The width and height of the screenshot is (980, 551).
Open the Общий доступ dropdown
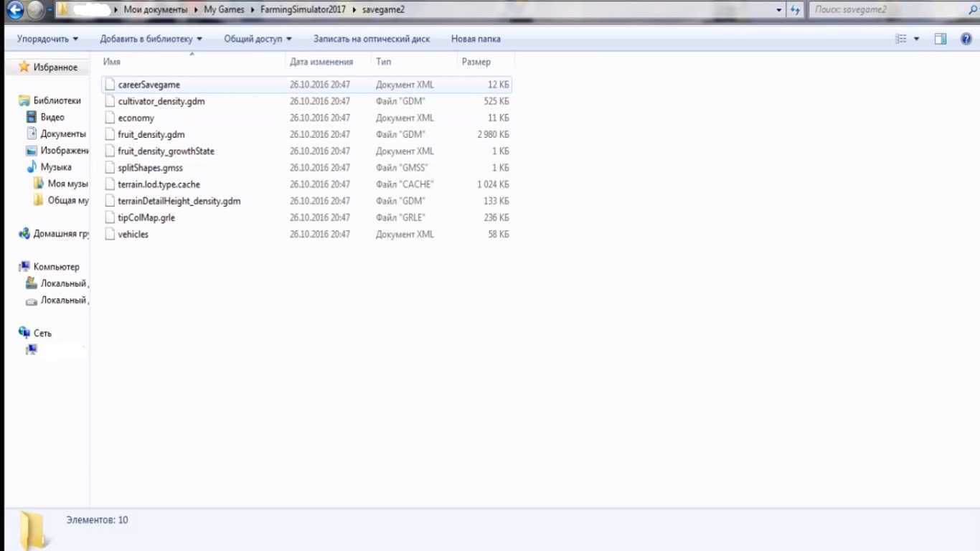coord(258,39)
